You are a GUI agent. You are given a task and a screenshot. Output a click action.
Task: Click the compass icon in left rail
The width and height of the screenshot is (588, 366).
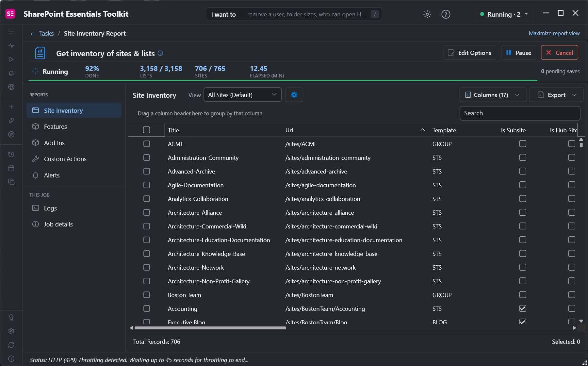pyautogui.click(x=11, y=134)
